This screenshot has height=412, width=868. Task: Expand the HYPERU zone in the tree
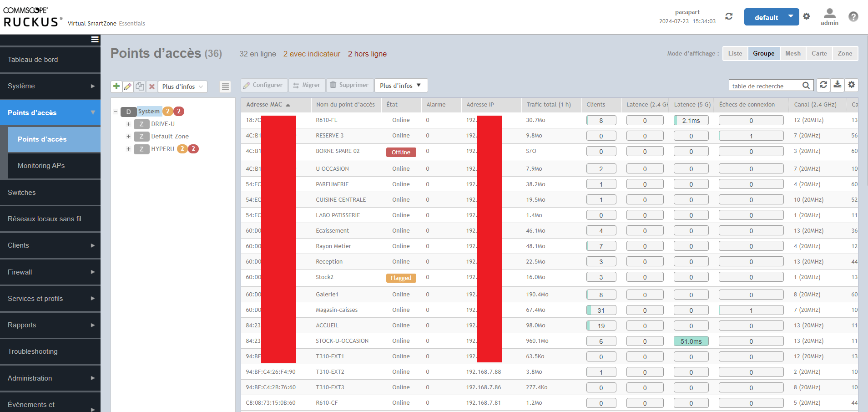click(128, 149)
